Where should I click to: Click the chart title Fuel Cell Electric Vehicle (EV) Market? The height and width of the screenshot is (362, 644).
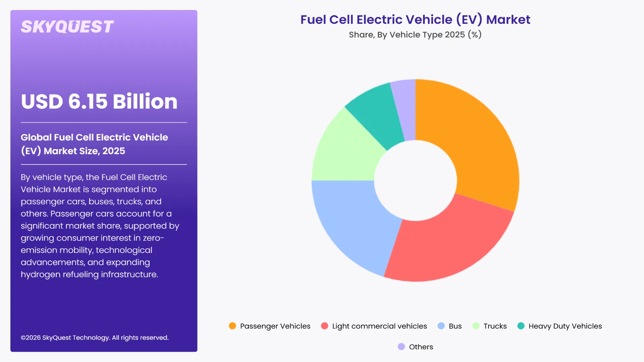(415, 19)
